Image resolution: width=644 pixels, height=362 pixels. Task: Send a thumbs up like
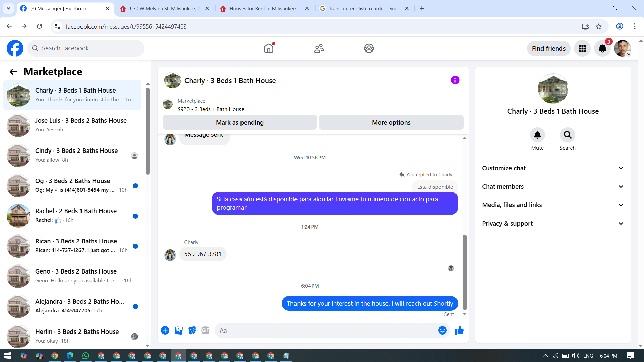click(x=459, y=330)
